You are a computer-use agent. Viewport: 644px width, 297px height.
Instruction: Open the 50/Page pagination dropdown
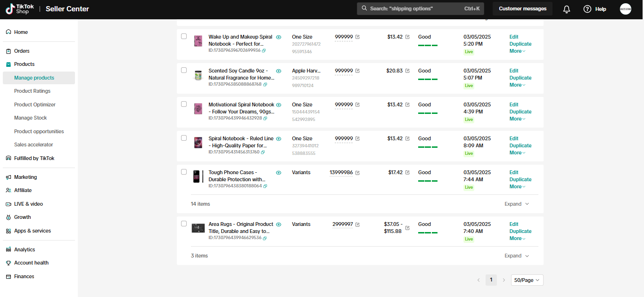tap(527, 280)
